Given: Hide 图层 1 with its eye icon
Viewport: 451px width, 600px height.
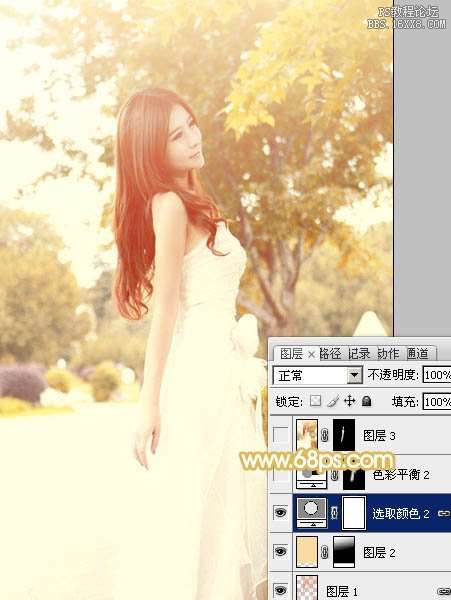Looking at the screenshot, I should pos(281,590).
